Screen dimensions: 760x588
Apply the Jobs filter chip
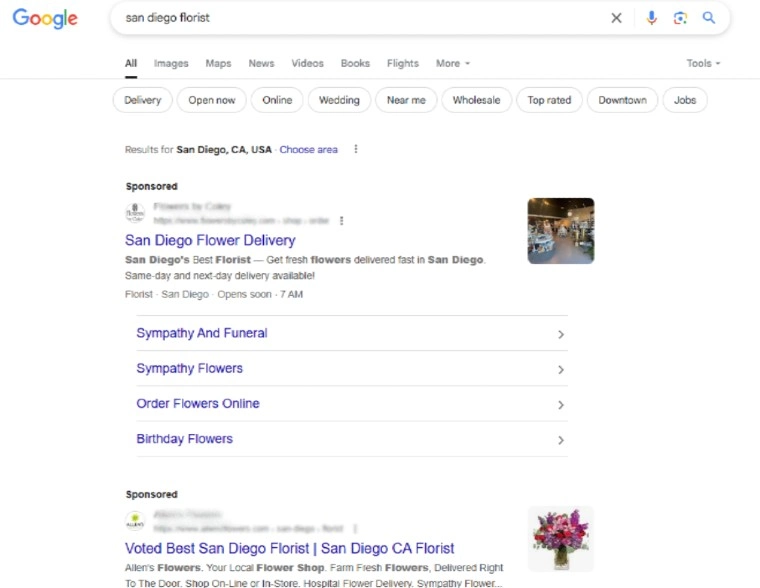tap(685, 100)
